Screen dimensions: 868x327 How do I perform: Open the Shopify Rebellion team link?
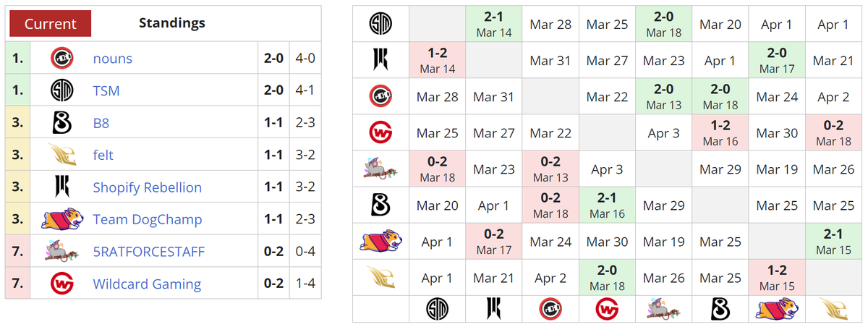click(147, 187)
